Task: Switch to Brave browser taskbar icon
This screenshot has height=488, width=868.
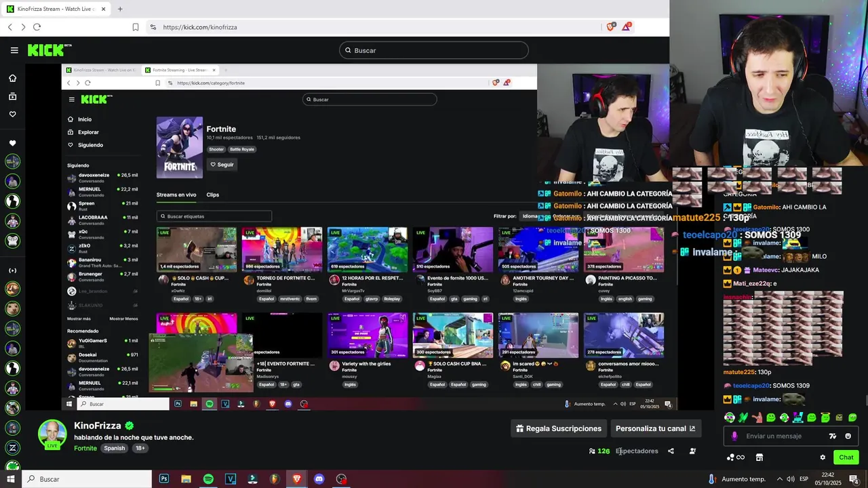Action: coord(296,479)
